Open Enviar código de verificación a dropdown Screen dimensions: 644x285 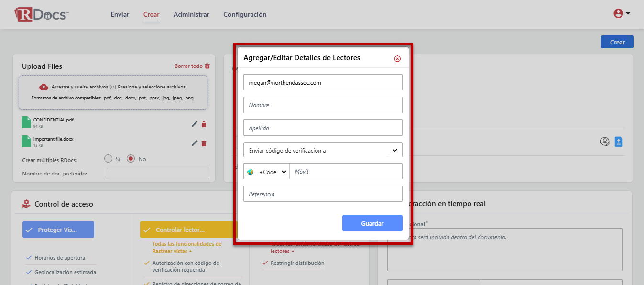click(323, 150)
